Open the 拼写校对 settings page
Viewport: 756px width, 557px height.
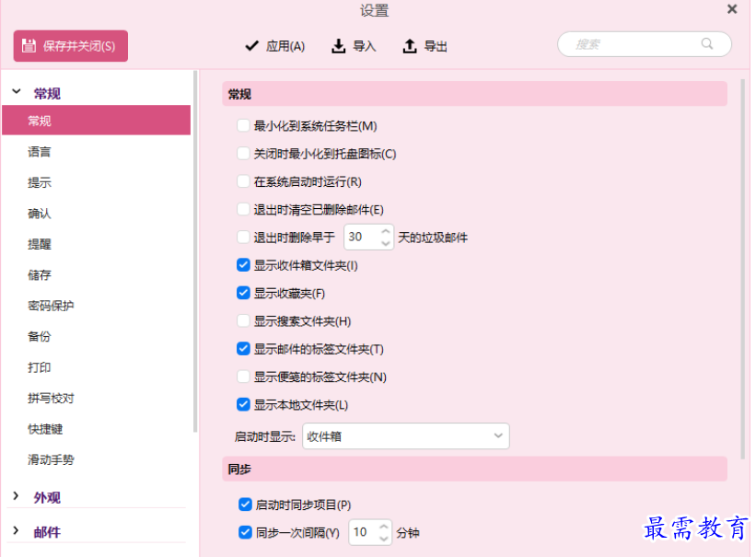click(x=51, y=399)
